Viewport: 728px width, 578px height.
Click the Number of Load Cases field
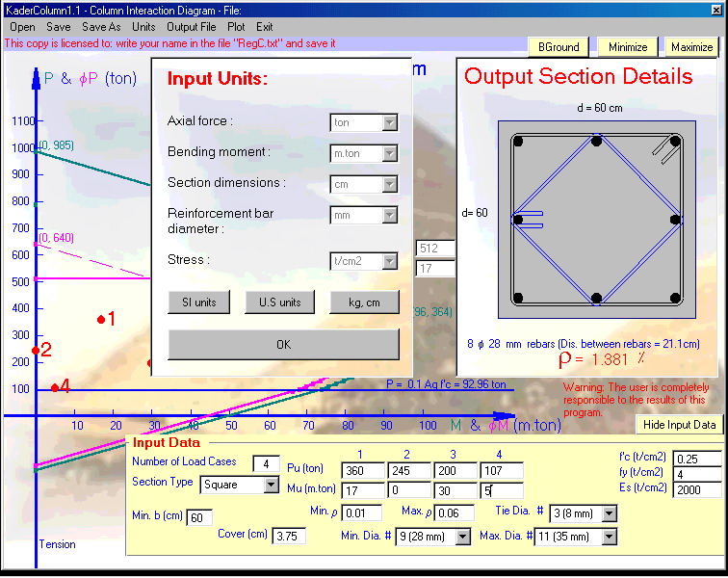(x=266, y=464)
